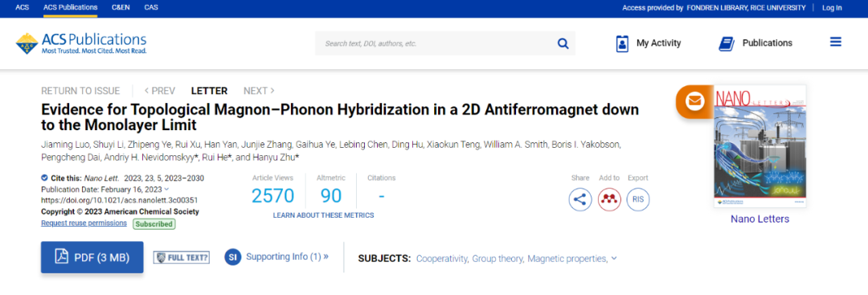Click the Share icon button
868x295 pixels.
click(580, 199)
